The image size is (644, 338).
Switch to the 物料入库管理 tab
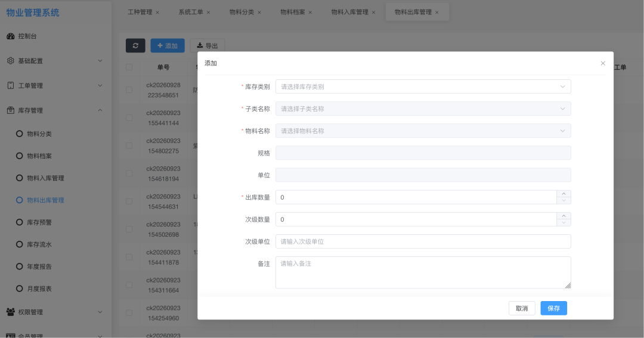click(349, 13)
